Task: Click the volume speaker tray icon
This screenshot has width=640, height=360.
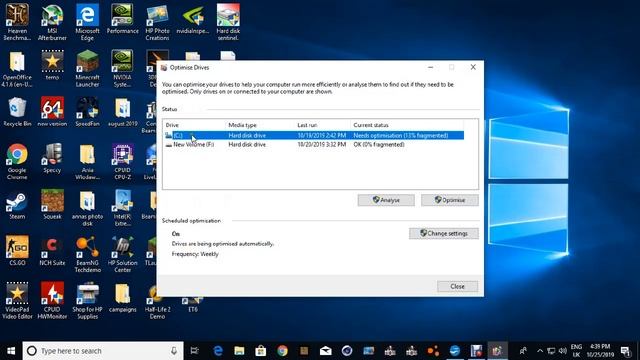Action: (563, 351)
